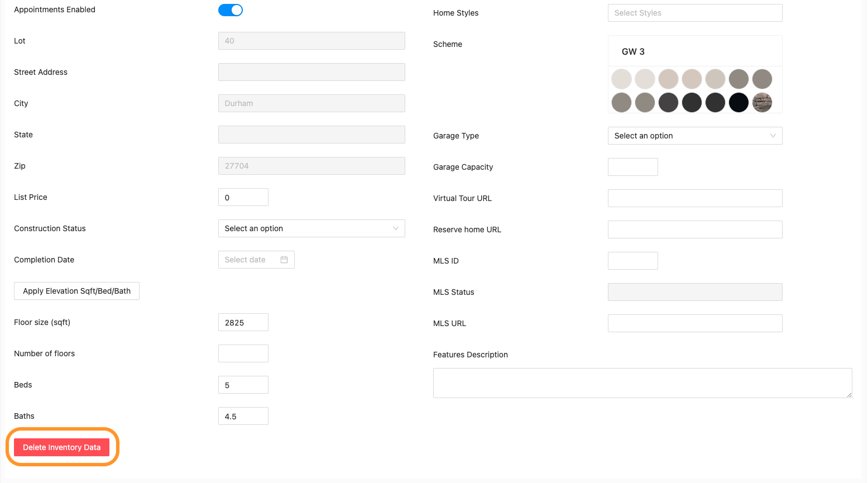Click the Number of floors input
Screen dimensions: 868x483
[x=243, y=353]
